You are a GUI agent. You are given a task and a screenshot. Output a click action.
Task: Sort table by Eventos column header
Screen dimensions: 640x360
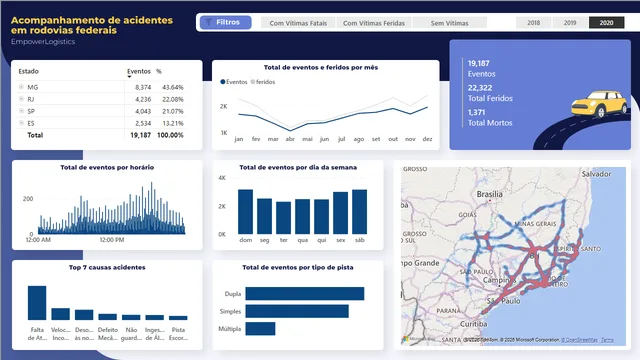139,71
